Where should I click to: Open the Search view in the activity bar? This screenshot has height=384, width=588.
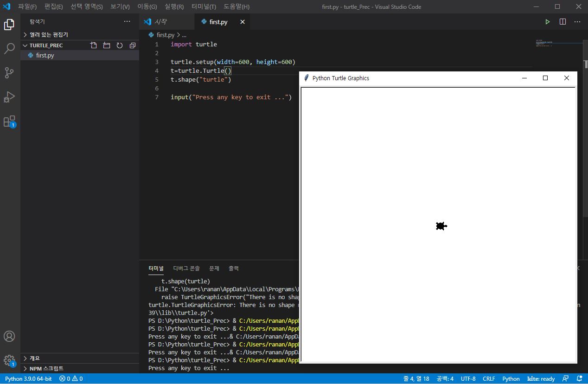pyautogui.click(x=9, y=49)
